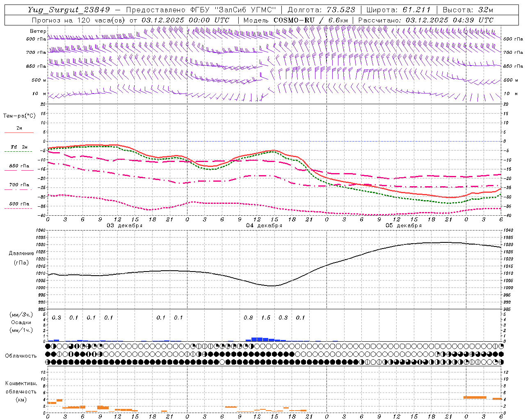Click the Модель COSMO-RU / 6.6км label
The image size is (525, 420).
point(295,20)
